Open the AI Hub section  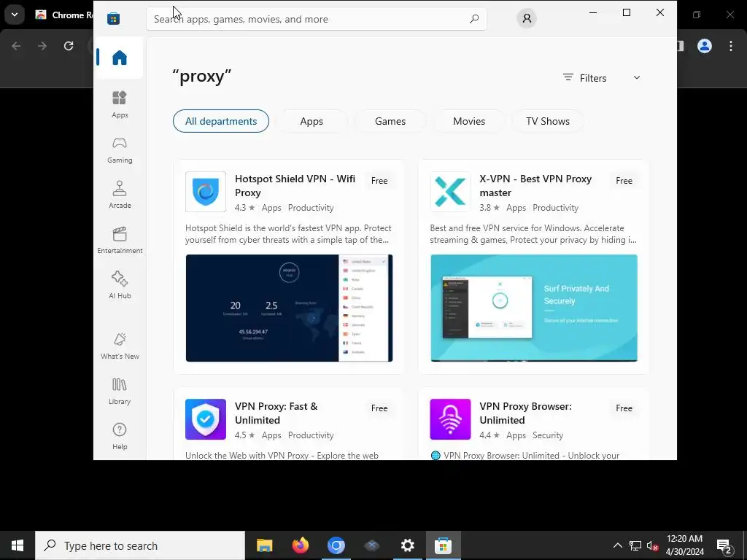pos(120,285)
